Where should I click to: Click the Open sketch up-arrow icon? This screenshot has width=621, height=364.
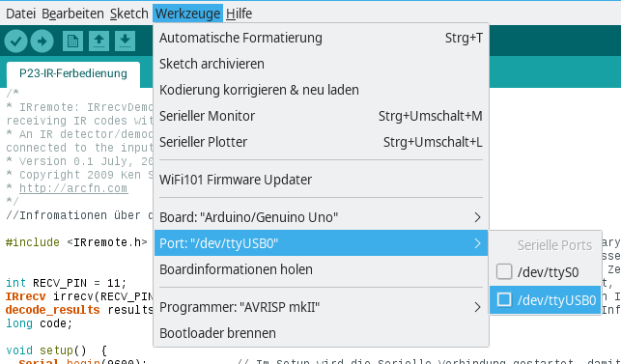tap(99, 41)
